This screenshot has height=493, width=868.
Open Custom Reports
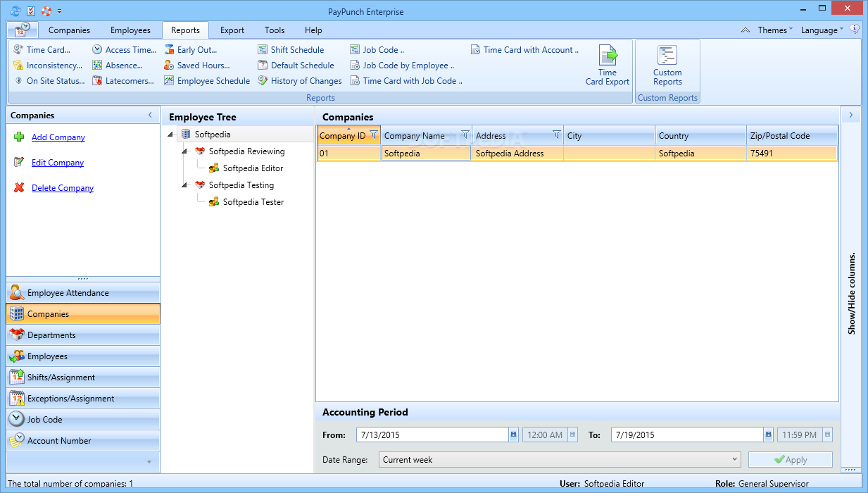667,65
